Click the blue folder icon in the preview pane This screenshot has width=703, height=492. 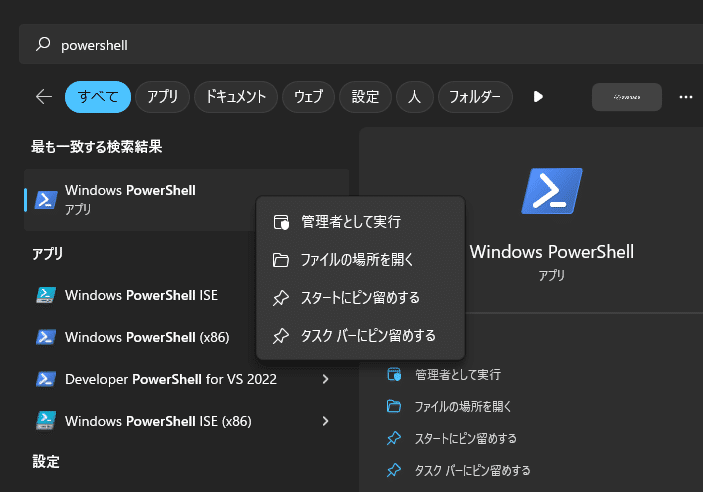tap(394, 406)
